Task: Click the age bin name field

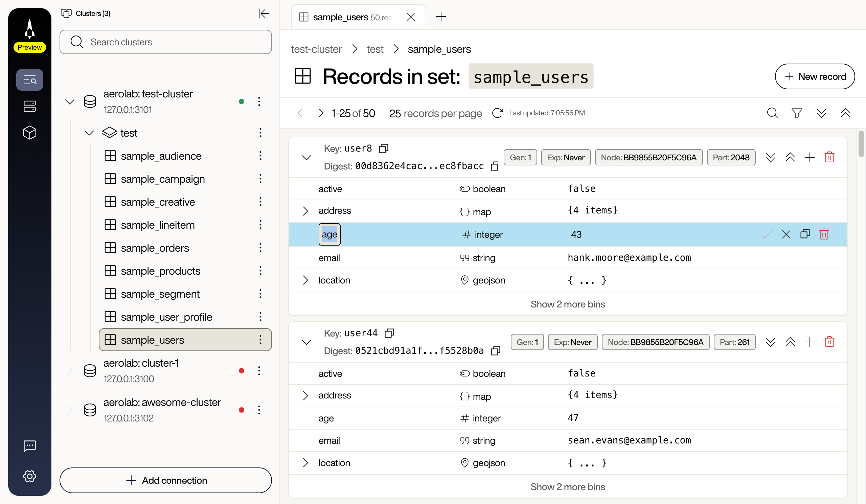Action: coord(329,234)
